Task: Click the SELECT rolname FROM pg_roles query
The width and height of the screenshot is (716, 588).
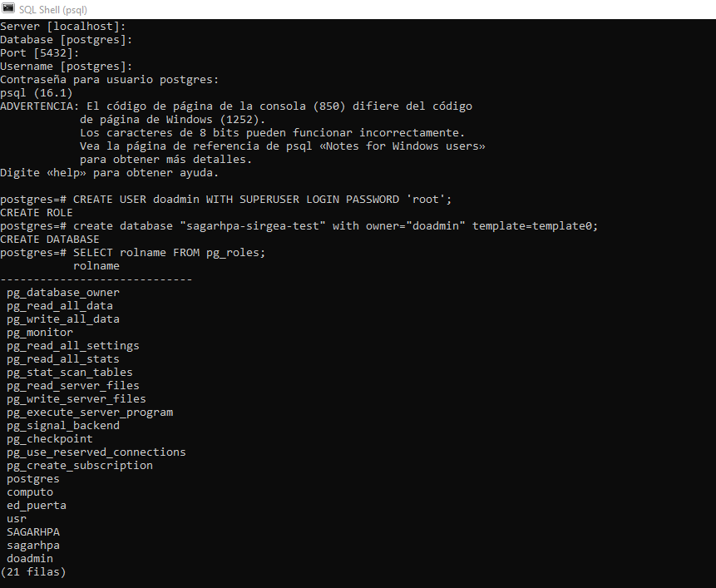Action: pyautogui.click(x=132, y=253)
